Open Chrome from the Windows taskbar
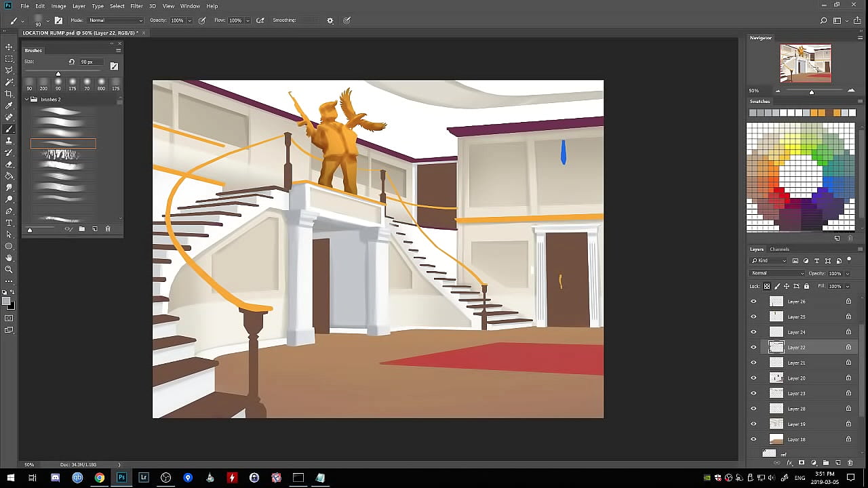 tap(100, 478)
